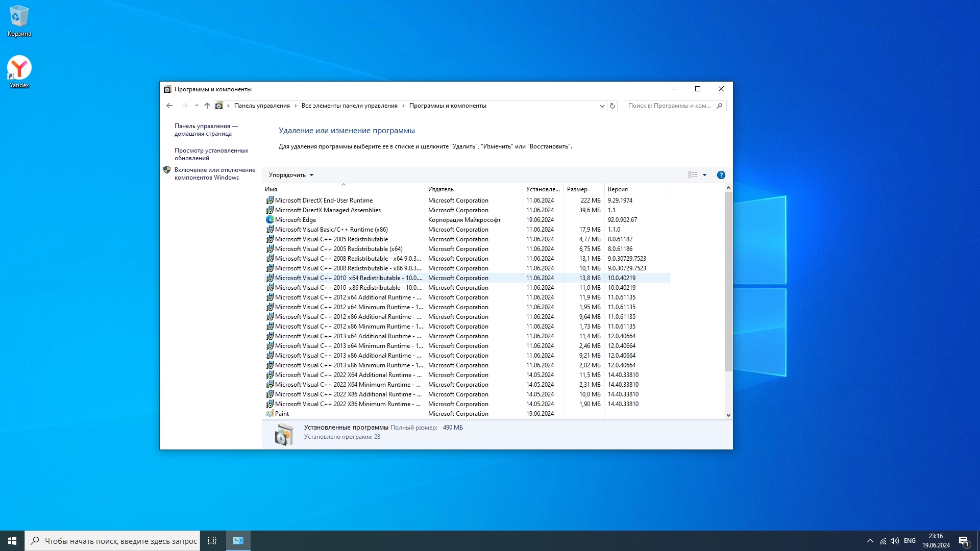Image resolution: width=980 pixels, height=551 pixels.
Task: Sort list by Издатель column header
Action: 441,189
